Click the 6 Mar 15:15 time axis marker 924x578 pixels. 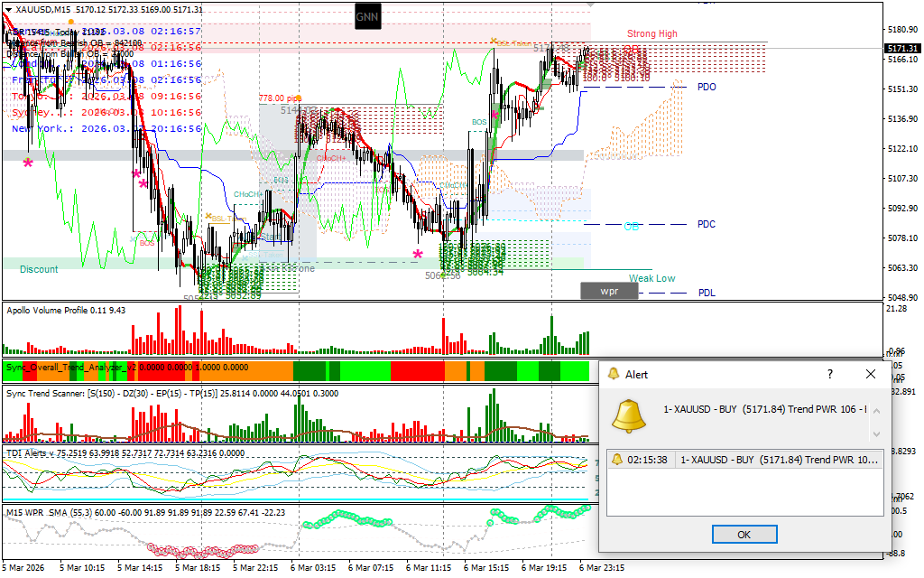pyautogui.click(x=485, y=568)
